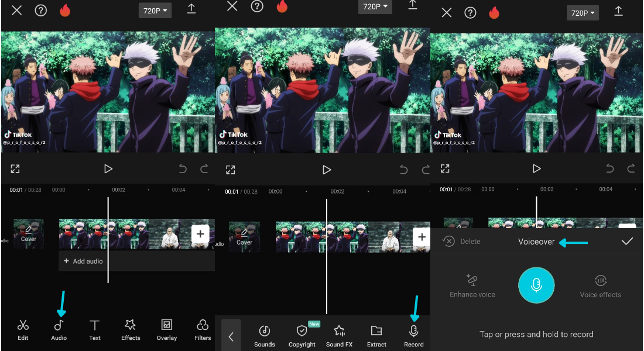Redo action in right panel
This screenshot has width=644, height=351.
point(631,168)
